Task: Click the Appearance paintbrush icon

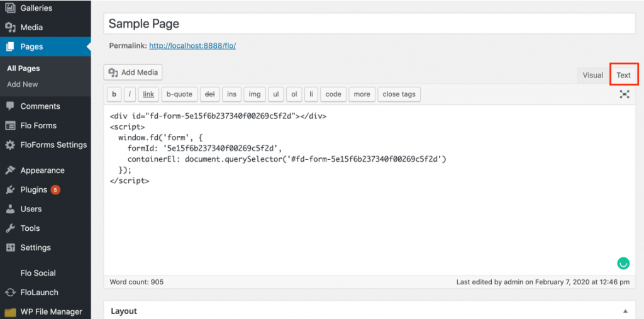Action: point(10,170)
